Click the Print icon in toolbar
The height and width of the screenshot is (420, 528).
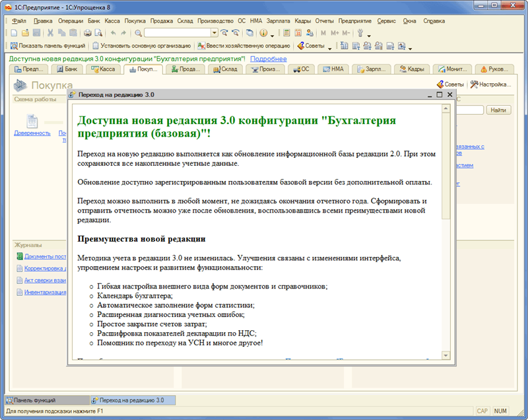(x=88, y=32)
